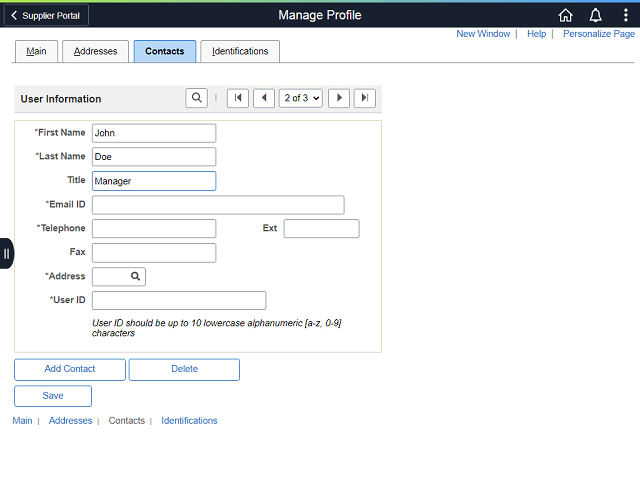Jump to last contact row
Screen dimensions: 640x480
click(x=365, y=98)
